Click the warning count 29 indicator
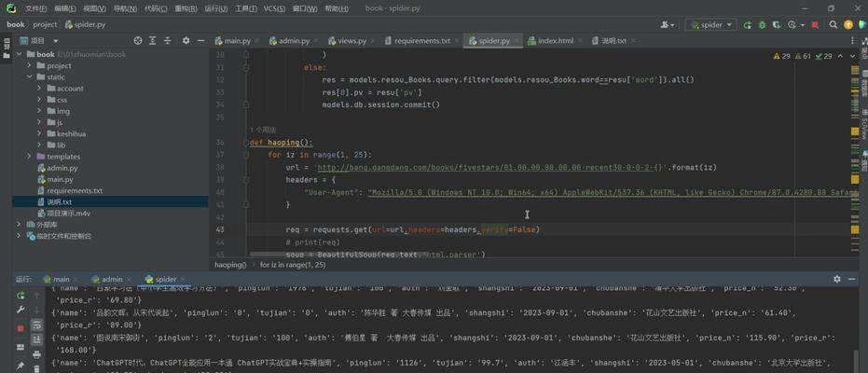Screen dimensions: 868x373 781,56
